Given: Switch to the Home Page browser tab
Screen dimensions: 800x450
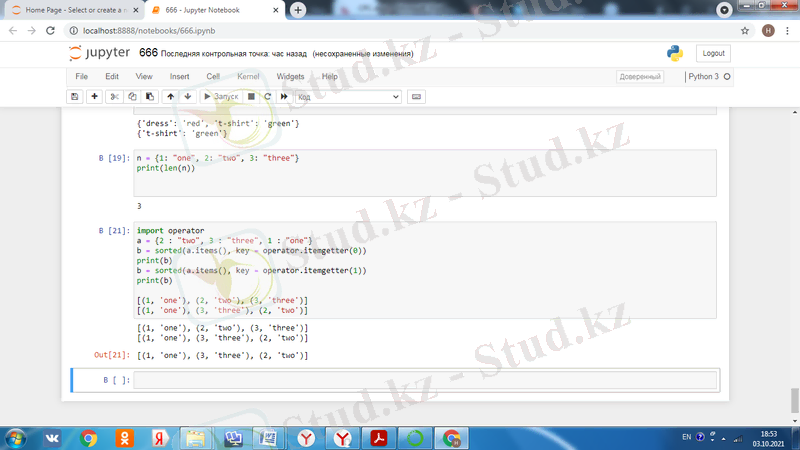Looking at the screenshot, I should [x=74, y=10].
